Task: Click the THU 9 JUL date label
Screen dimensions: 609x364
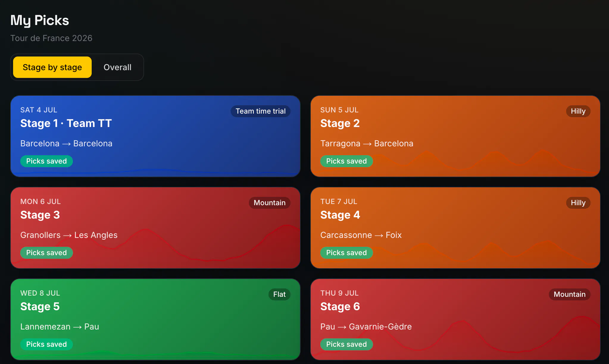Action: pos(339,293)
